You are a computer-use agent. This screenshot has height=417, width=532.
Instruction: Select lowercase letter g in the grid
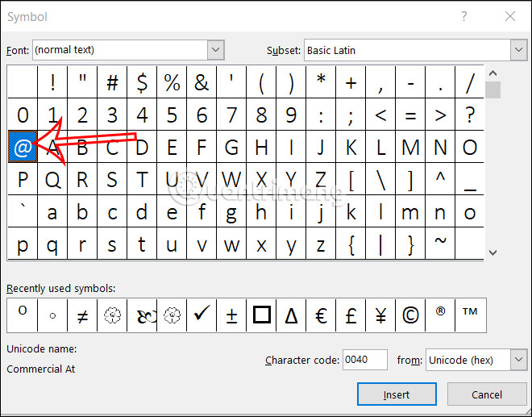pyautogui.click(x=231, y=211)
